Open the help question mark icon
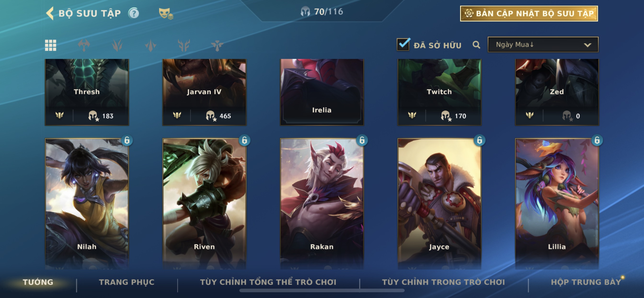The height and width of the screenshot is (298, 644). pos(134,13)
